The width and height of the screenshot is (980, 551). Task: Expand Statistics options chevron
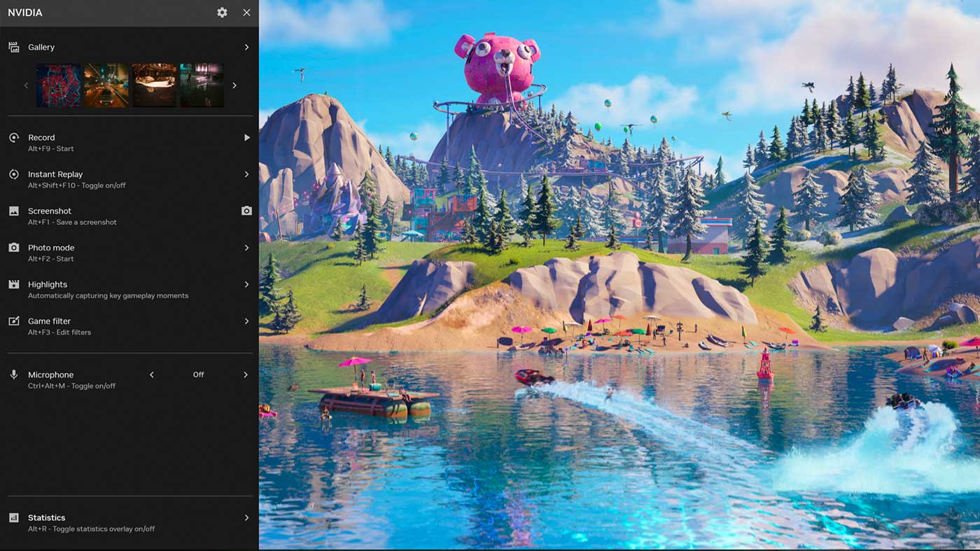pyautogui.click(x=246, y=518)
